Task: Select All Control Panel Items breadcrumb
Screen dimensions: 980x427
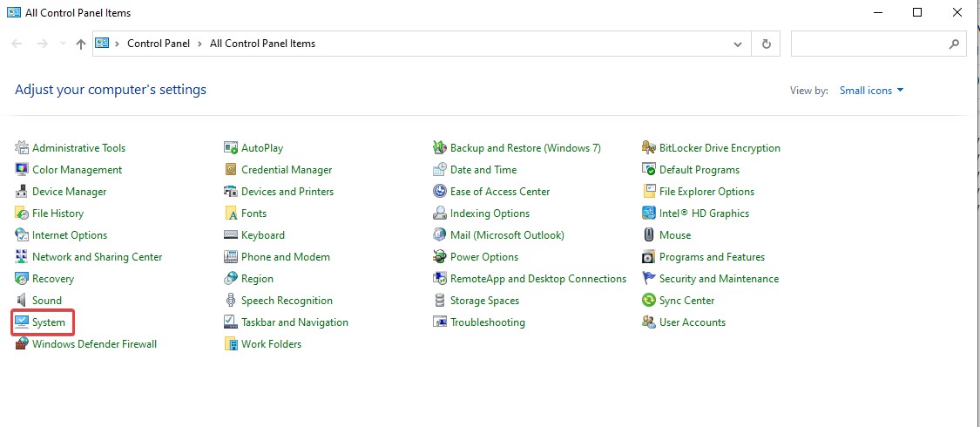Action: [262, 44]
